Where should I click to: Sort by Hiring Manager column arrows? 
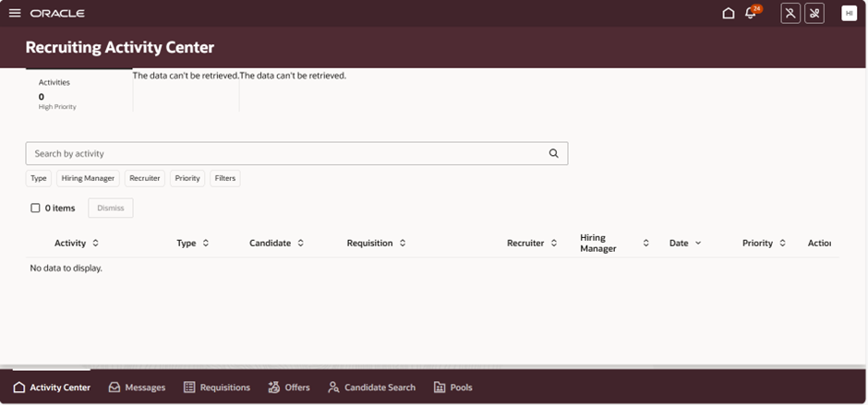[645, 243]
